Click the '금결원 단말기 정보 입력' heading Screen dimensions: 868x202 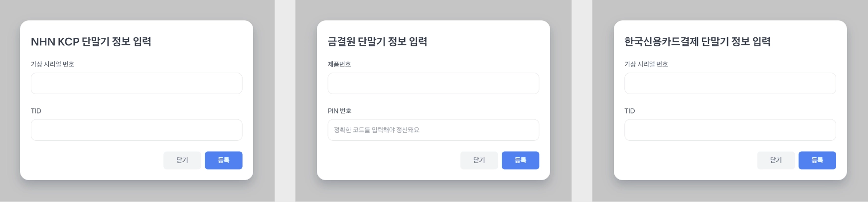(x=377, y=42)
